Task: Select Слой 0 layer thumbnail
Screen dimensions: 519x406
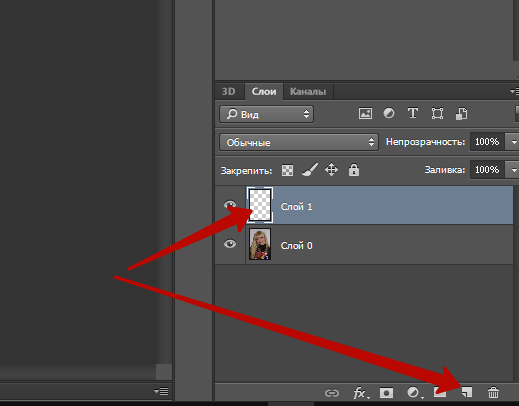Action: click(260, 244)
